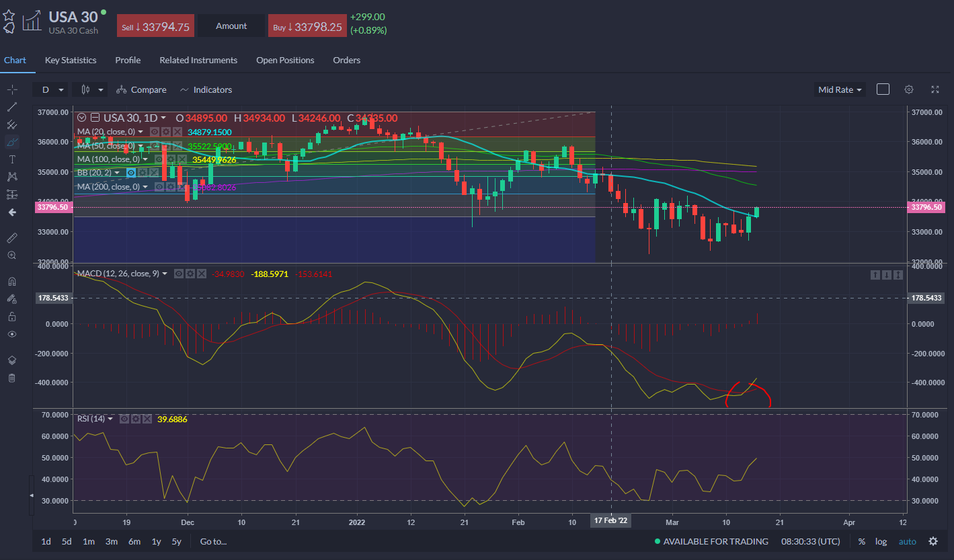
Task: Enter fullscreen chart mode
Action: 935,89
